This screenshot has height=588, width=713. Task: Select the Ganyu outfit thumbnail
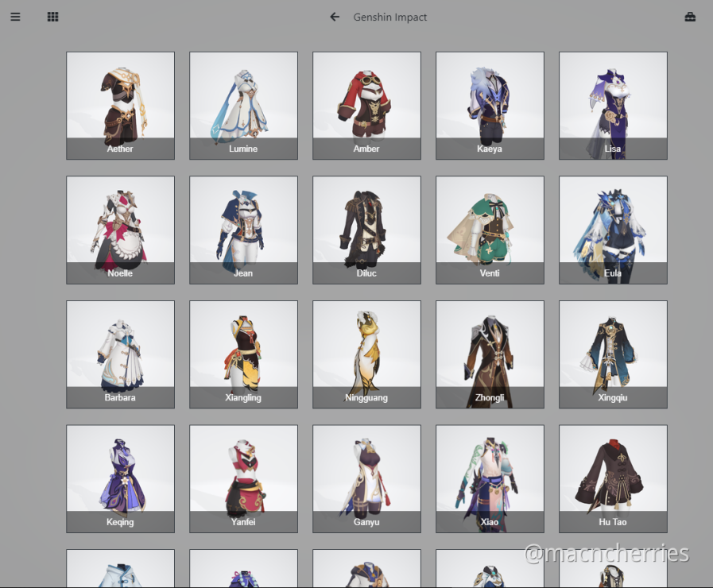[367, 479]
